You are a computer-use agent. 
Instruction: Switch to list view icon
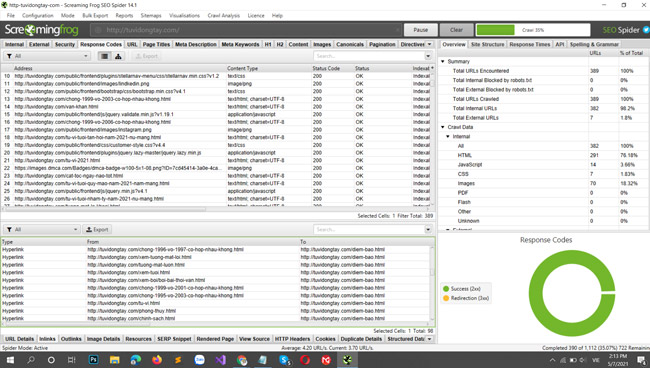point(104,56)
